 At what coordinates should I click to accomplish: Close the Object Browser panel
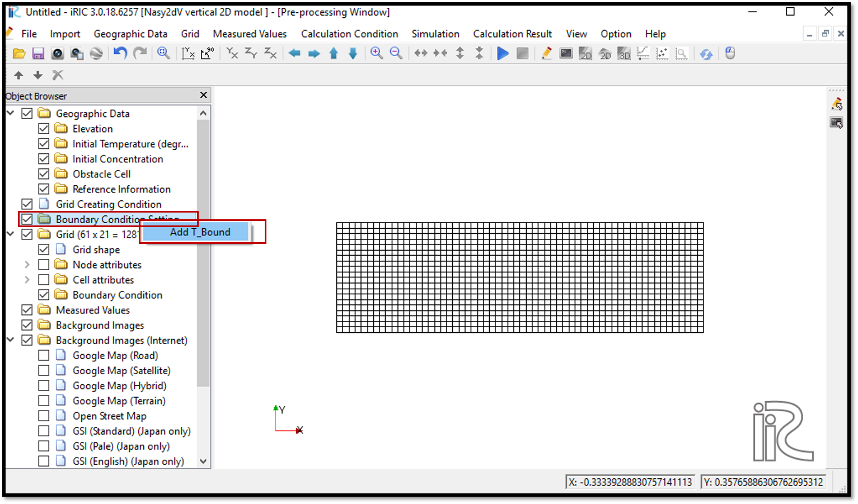pyautogui.click(x=204, y=95)
